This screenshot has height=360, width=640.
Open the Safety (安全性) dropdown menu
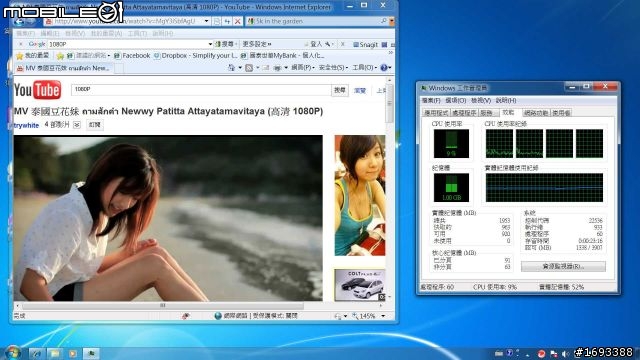(x=333, y=68)
